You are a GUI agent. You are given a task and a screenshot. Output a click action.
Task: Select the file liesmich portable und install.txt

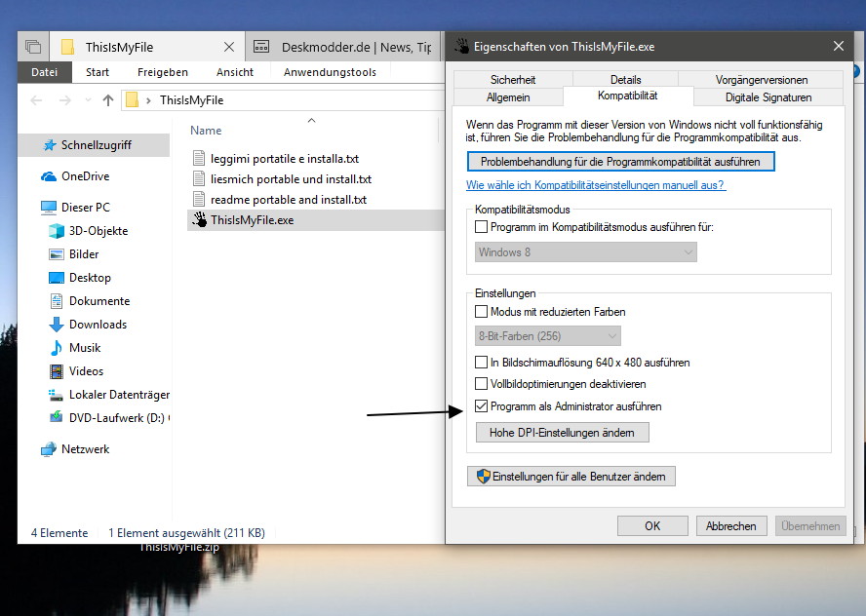(291, 178)
